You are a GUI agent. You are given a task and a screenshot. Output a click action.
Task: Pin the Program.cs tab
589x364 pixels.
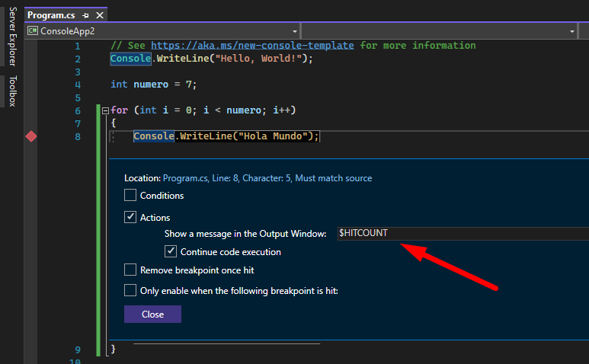pyautogui.click(x=85, y=15)
